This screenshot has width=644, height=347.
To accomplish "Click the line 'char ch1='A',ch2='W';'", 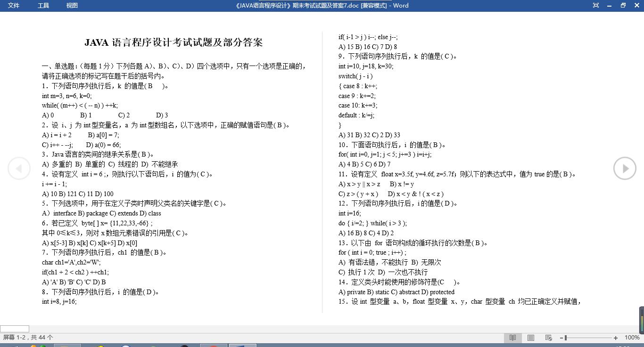I will pyautogui.click(x=71, y=262).
